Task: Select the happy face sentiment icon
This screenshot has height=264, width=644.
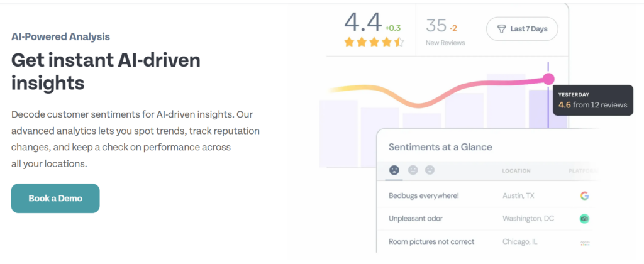Action: 430,170
